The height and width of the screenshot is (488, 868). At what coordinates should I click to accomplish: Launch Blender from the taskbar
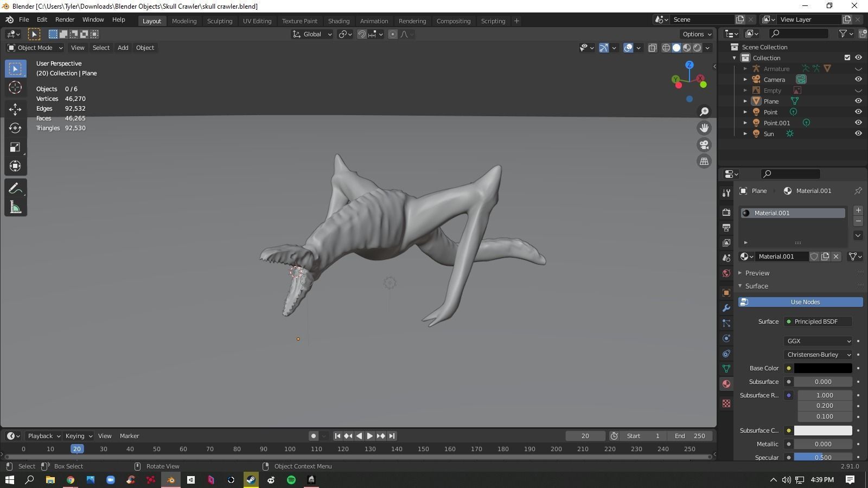[170, 479]
